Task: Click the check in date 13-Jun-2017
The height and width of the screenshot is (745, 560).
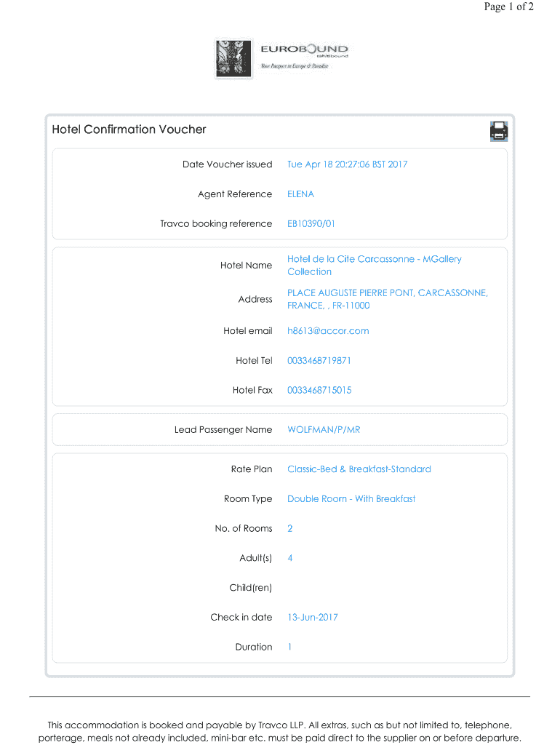Action: (313, 618)
